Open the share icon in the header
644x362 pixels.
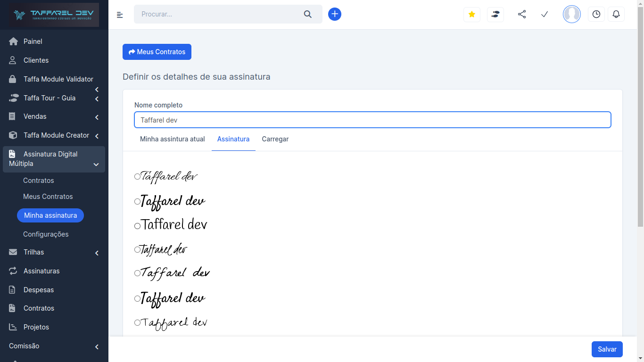coord(522,14)
